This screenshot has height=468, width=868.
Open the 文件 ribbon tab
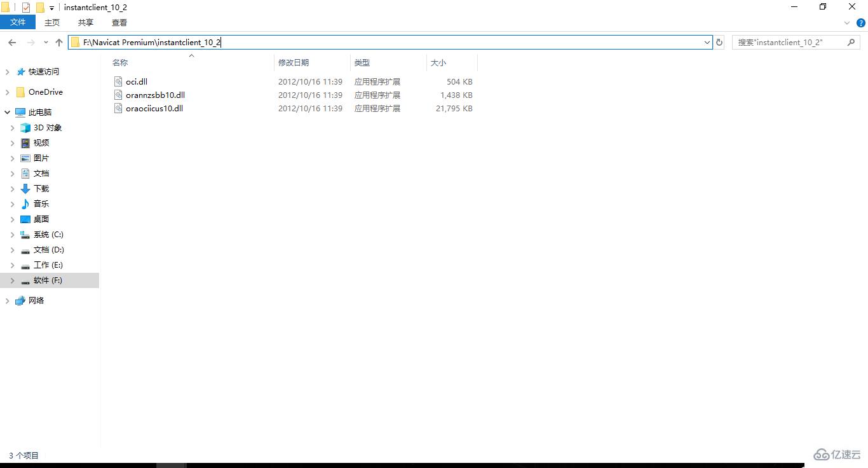18,22
